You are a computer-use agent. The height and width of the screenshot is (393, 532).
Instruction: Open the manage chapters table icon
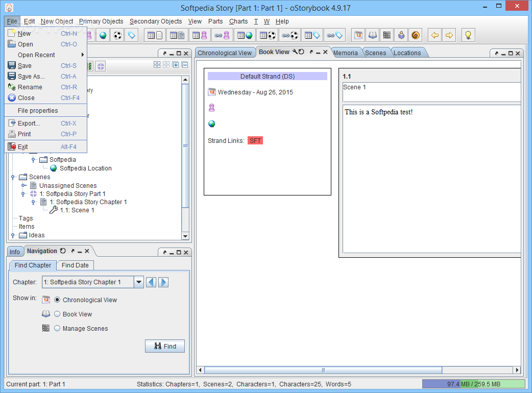155,35
